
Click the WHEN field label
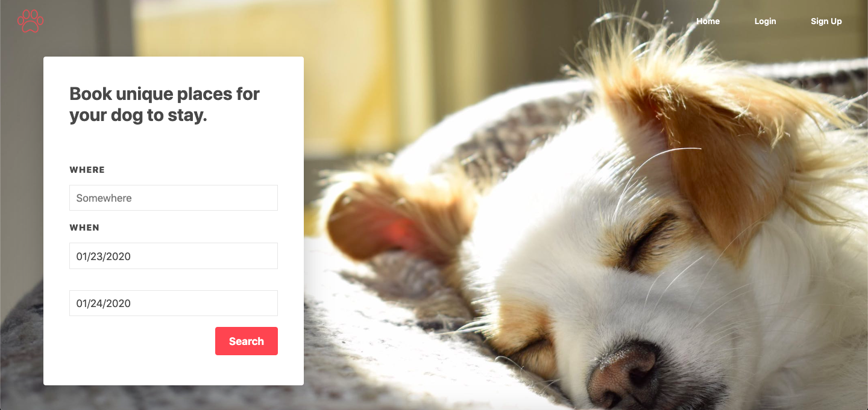(x=84, y=228)
